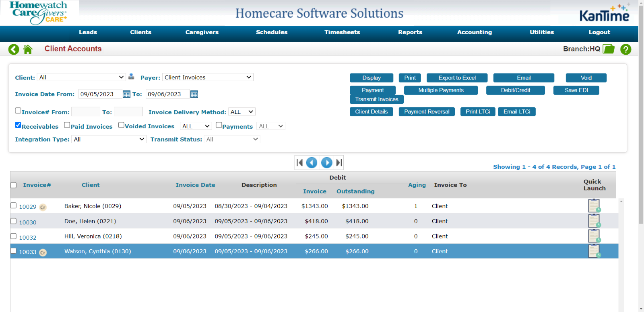Click the Payment Reversal button
The width and height of the screenshot is (644, 312).
427,112
